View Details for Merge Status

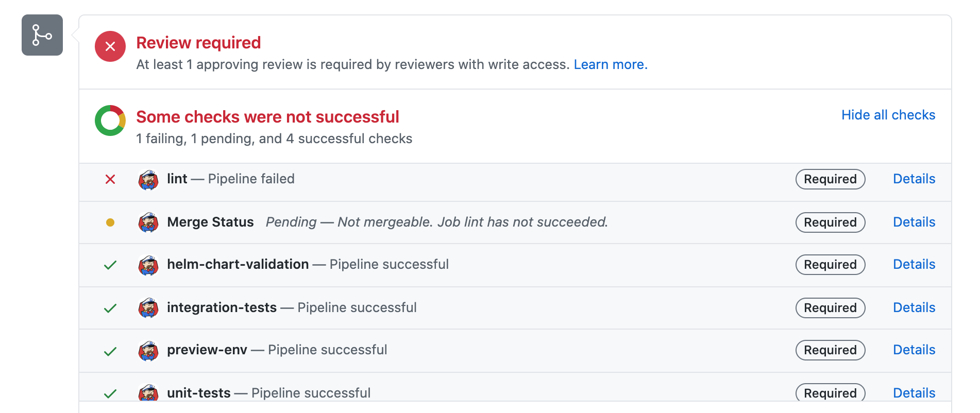click(x=914, y=222)
